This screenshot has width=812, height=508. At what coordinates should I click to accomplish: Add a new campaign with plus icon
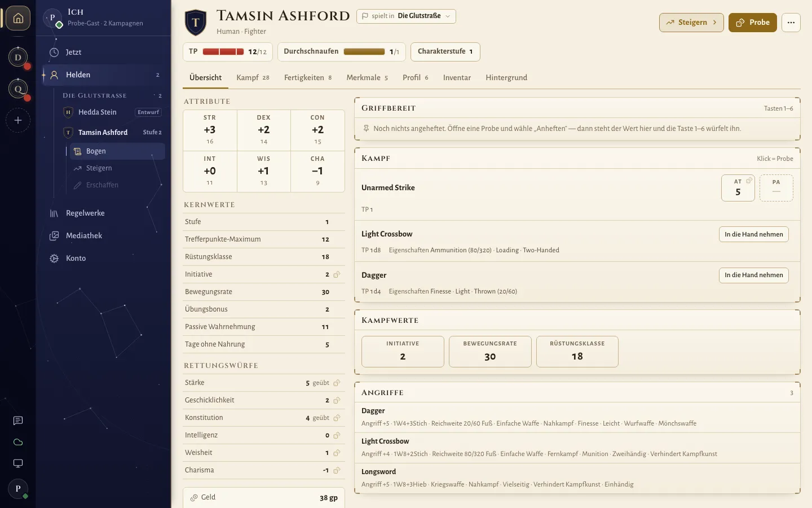18,120
